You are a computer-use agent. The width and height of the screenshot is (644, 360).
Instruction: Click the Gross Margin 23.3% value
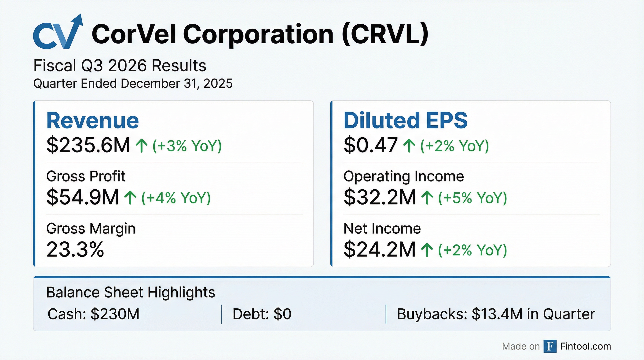point(75,249)
